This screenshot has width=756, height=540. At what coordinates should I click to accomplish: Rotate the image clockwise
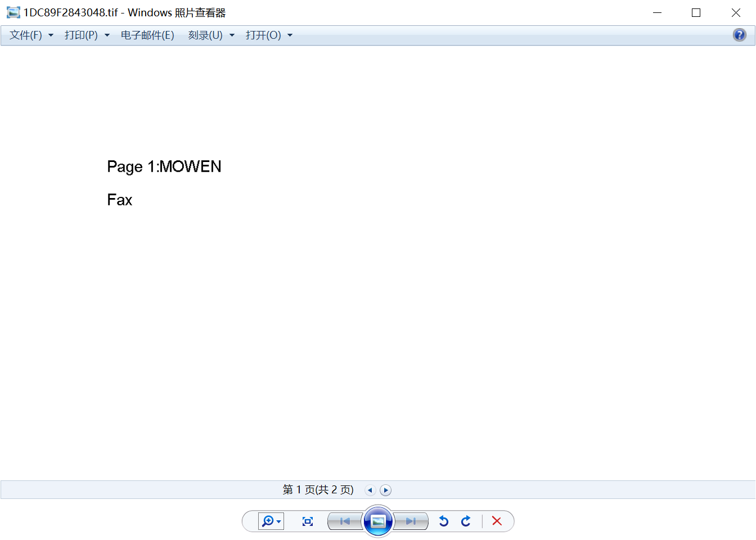point(466,521)
